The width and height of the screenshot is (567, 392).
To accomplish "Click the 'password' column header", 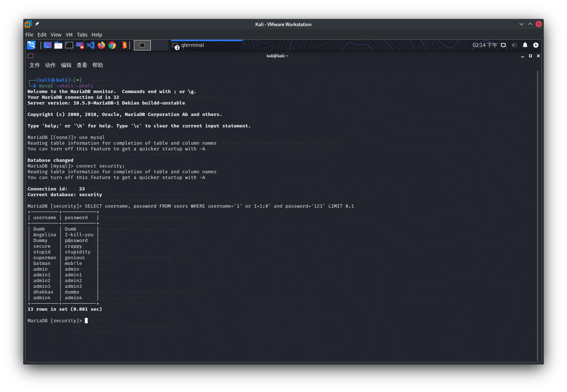I will [x=76, y=218].
